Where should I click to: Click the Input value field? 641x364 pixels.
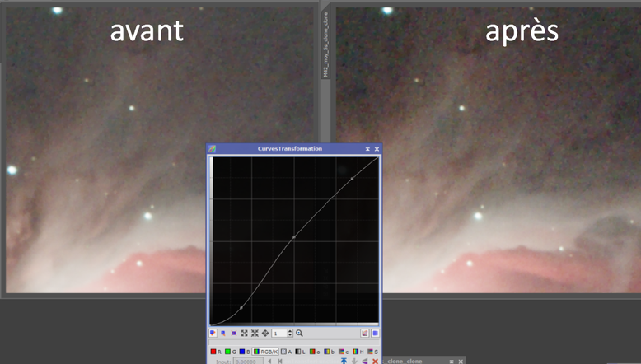pos(248,362)
